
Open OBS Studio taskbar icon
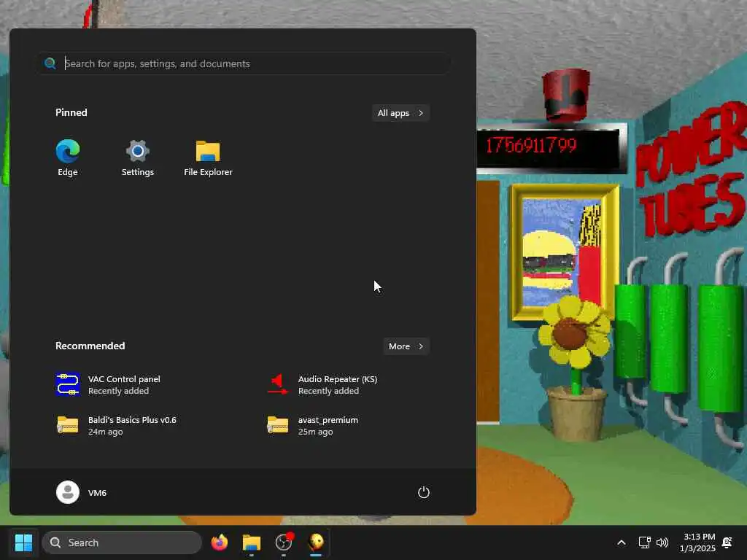tap(284, 542)
